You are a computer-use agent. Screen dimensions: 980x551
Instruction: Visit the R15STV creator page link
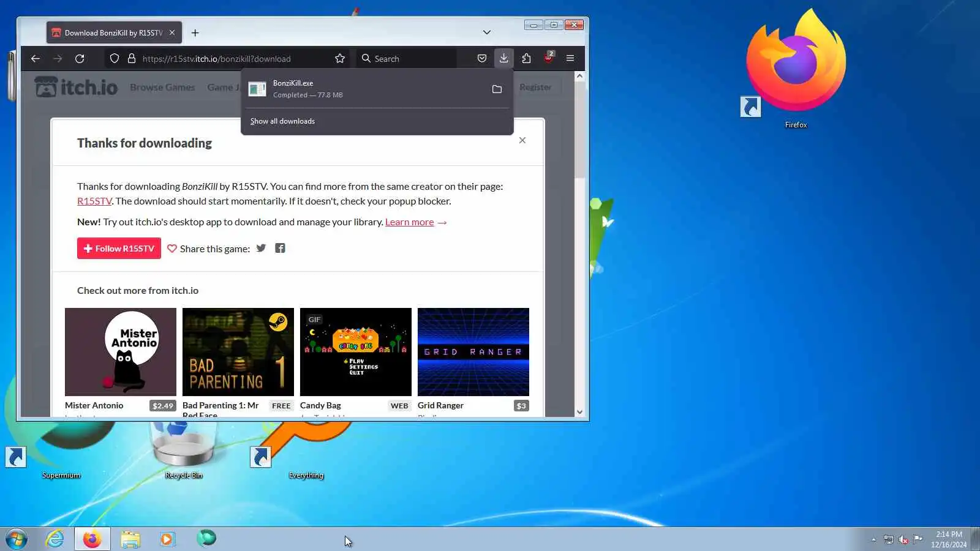94,201
